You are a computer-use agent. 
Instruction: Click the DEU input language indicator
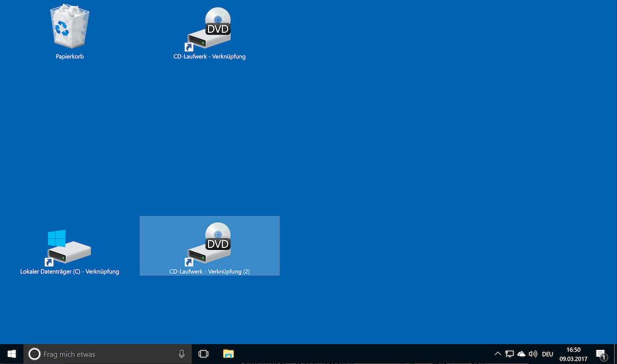click(x=547, y=354)
